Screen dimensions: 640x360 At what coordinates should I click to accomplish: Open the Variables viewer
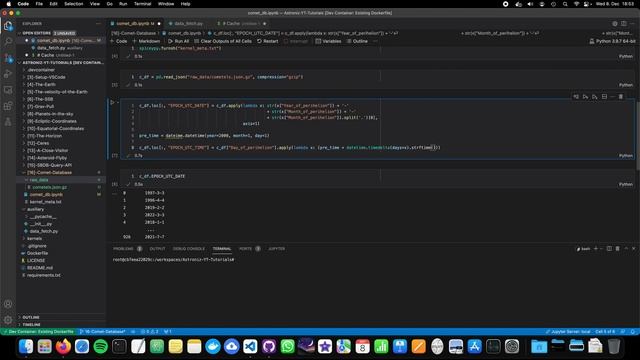(x=329, y=41)
